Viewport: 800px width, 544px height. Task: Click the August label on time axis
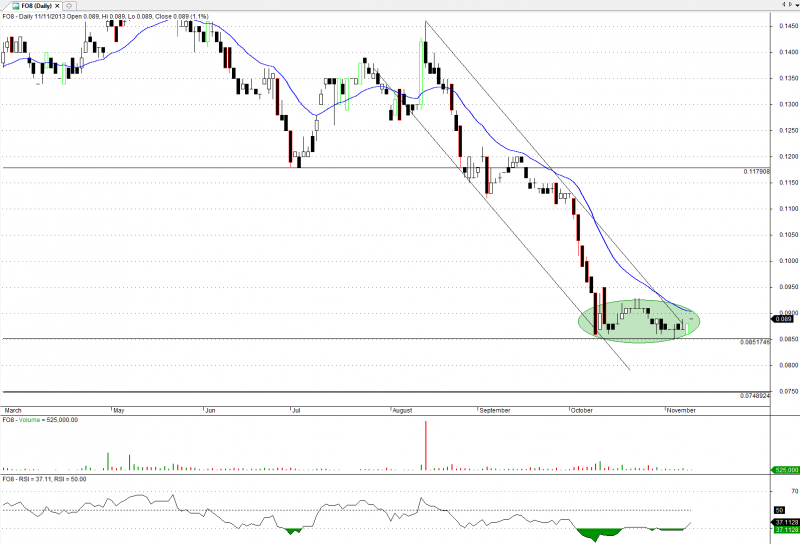pos(403,410)
